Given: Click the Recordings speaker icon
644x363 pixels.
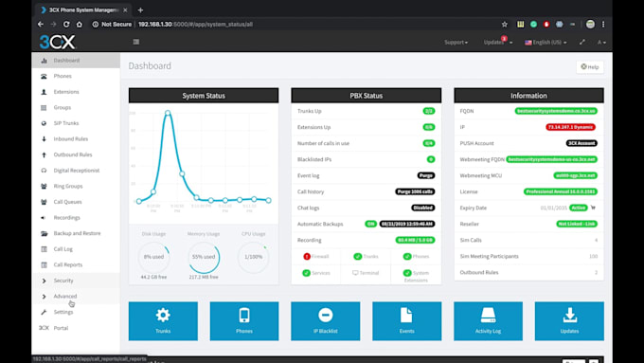Looking at the screenshot, I should (44, 217).
